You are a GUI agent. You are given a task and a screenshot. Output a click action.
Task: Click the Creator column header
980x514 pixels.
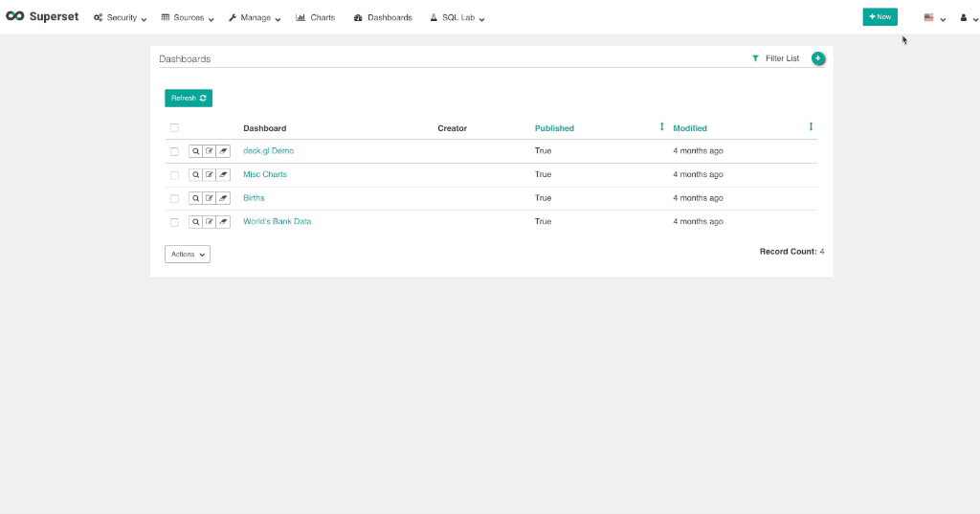tap(453, 128)
